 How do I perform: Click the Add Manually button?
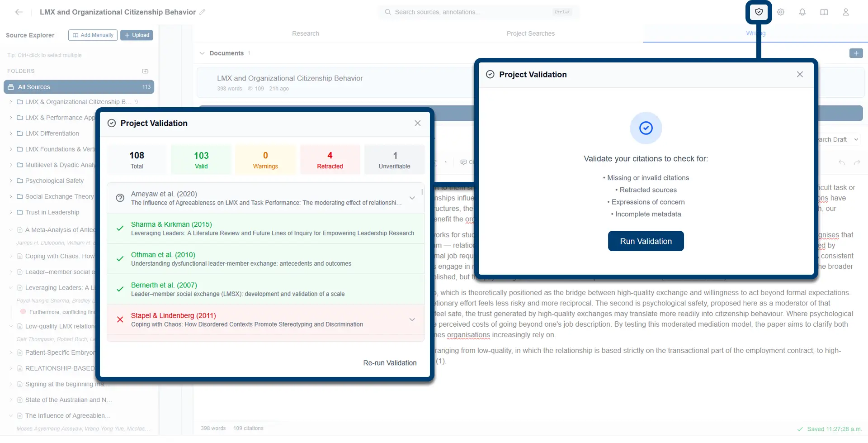93,35
